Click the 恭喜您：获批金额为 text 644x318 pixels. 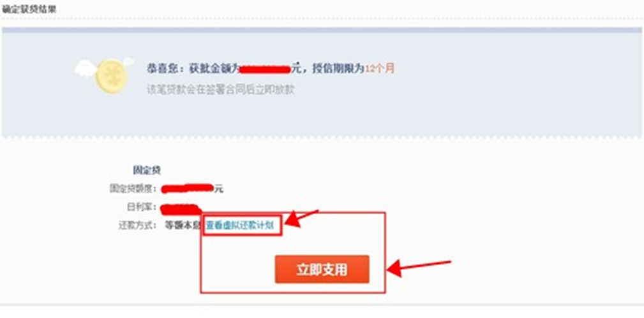coord(193,69)
